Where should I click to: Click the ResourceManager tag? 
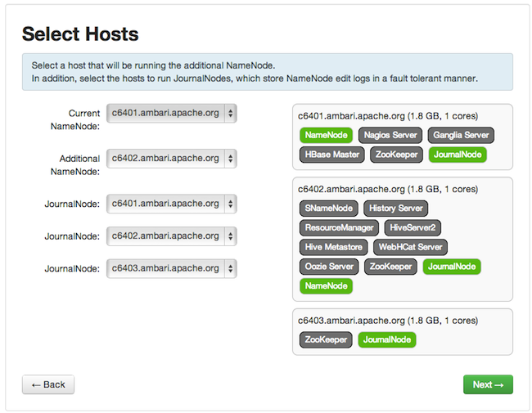[339, 227]
